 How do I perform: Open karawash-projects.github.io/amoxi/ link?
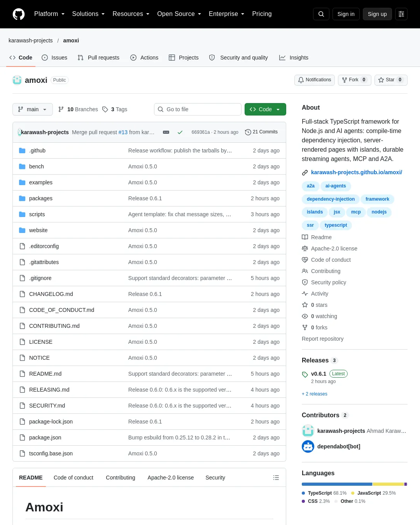point(357,172)
